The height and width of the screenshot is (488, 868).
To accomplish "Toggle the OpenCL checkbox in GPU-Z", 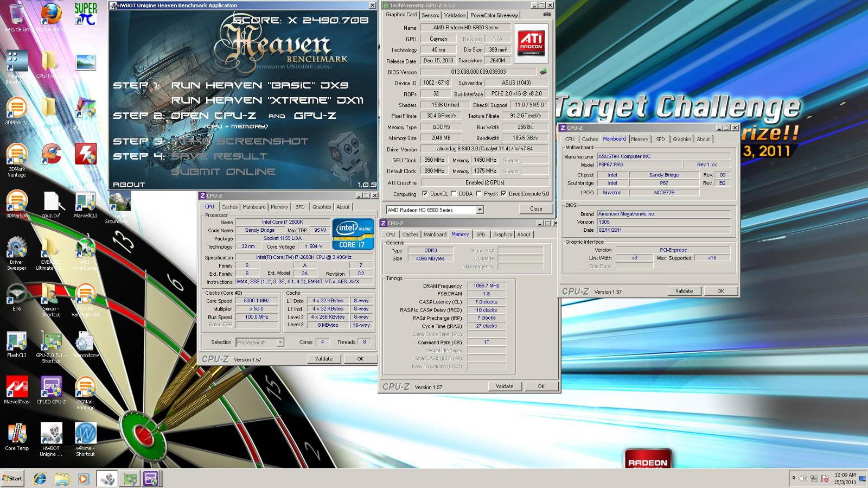I will tap(425, 194).
